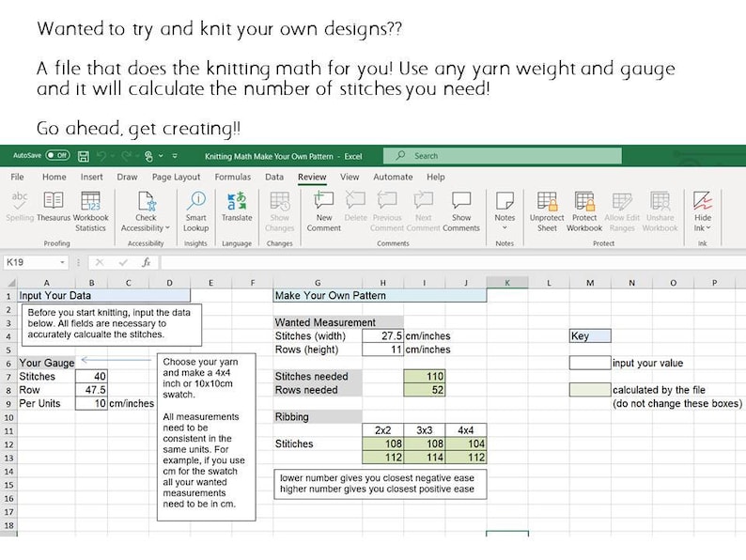The height and width of the screenshot is (560, 746).
Task: Select the 4x4 ribbing value 104
Action: (x=466, y=444)
